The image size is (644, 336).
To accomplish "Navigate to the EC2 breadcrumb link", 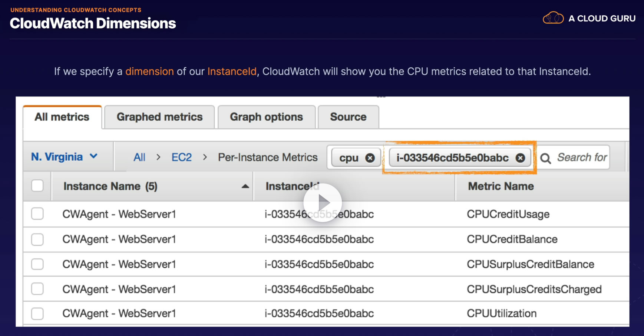I will click(181, 157).
